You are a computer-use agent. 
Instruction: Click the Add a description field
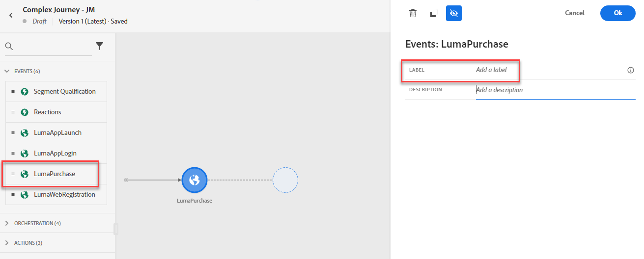point(556,90)
